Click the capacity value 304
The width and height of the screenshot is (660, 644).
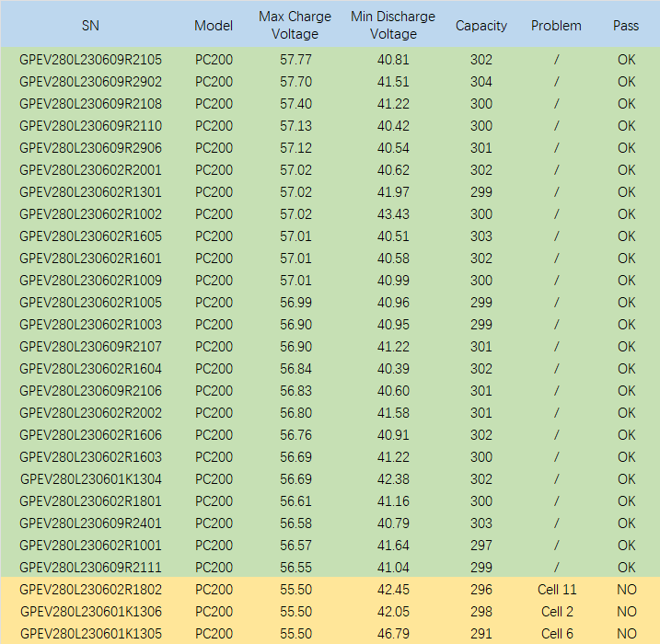[481, 82]
